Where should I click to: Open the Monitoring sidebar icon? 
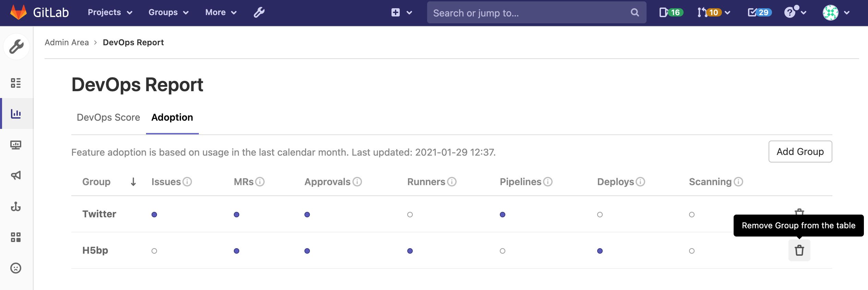(x=16, y=145)
